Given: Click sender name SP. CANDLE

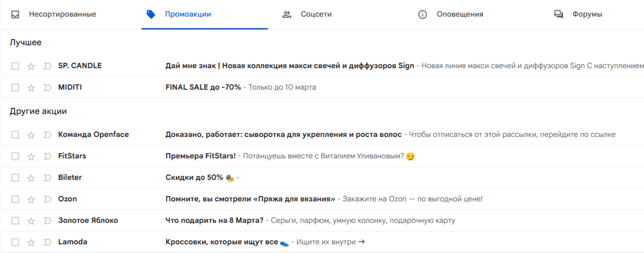Looking at the screenshot, I should click(80, 66).
